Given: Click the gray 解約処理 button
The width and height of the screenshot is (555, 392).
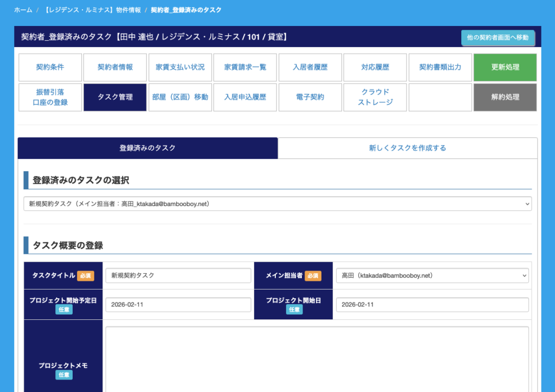Looking at the screenshot, I should coord(505,97).
